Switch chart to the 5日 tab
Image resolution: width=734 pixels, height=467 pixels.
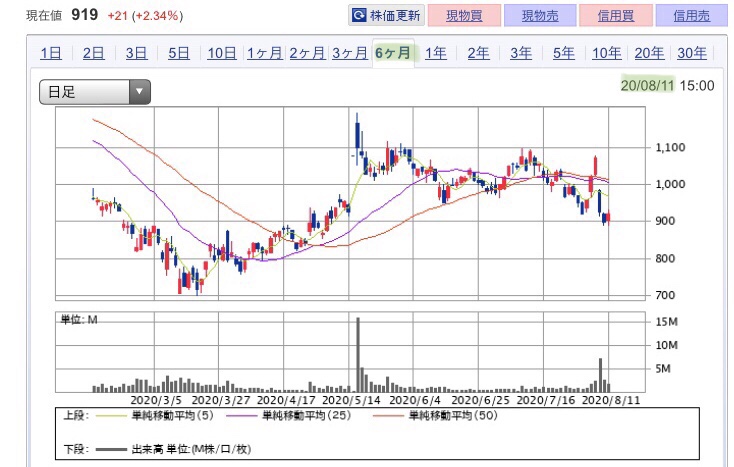(179, 54)
